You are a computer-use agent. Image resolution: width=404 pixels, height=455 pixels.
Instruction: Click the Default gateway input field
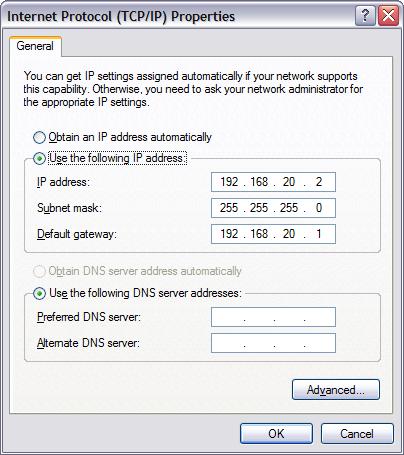273,234
